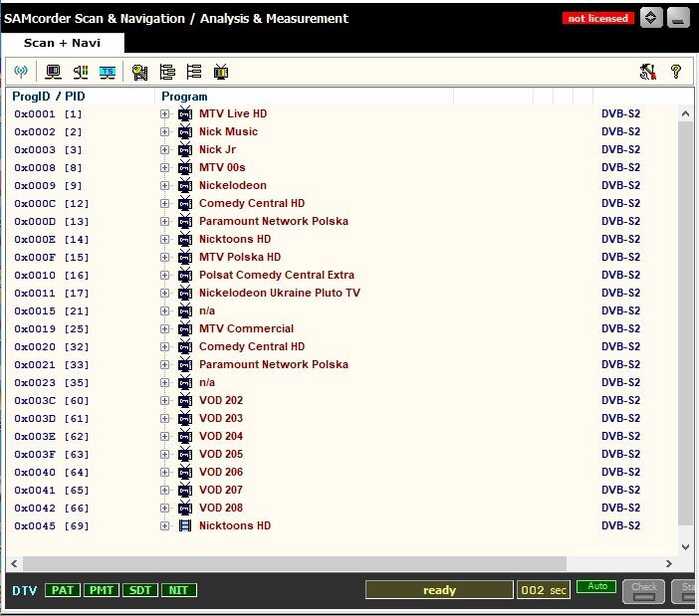Image resolution: width=699 pixels, height=616 pixels.
Task: Expand the Comedy Central HD 0x000C node
Action: click(165, 204)
